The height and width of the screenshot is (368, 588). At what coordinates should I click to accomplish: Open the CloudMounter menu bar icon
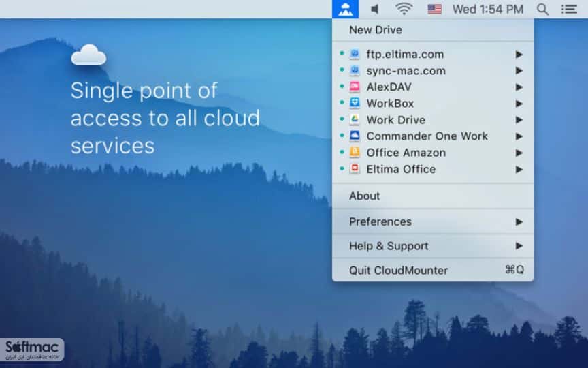tap(345, 9)
